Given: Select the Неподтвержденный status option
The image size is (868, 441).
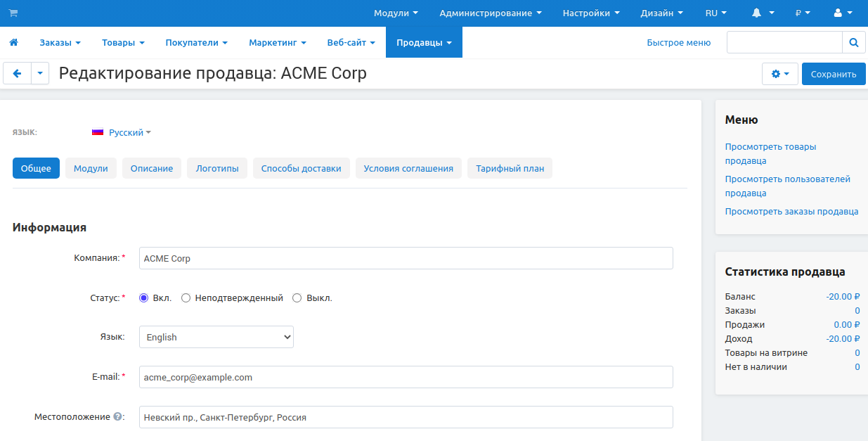Looking at the screenshot, I should point(186,298).
